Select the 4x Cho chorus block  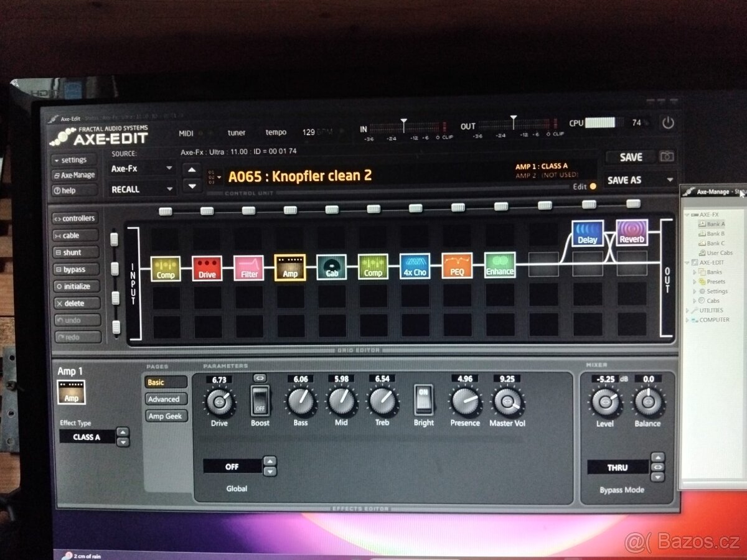pyautogui.click(x=415, y=266)
